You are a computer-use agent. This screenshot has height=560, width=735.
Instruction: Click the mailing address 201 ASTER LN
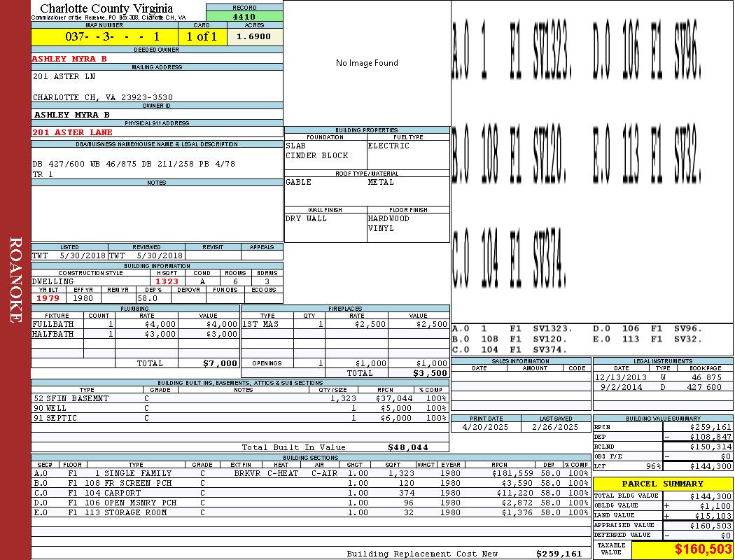pyautogui.click(x=64, y=76)
